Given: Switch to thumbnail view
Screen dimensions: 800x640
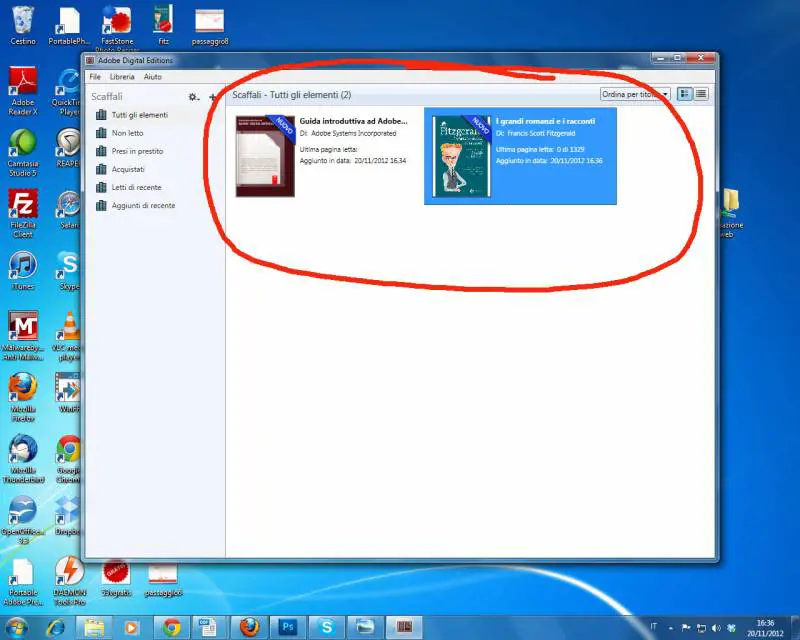Looking at the screenshot, I should tap(684, 94).
